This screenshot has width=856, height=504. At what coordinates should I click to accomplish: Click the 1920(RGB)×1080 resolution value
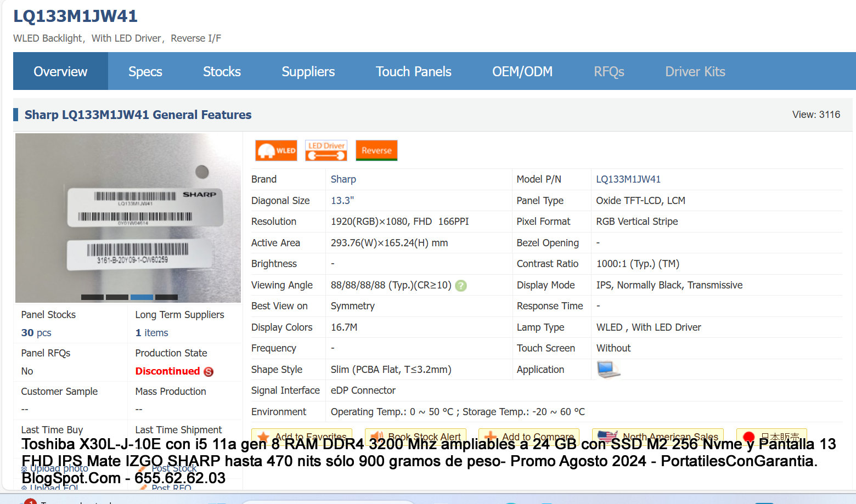point(399,222)
